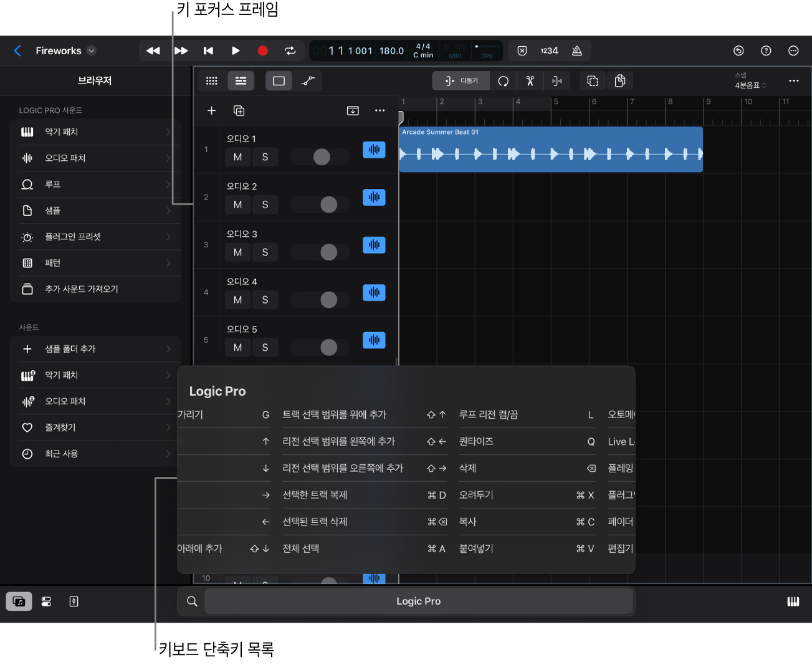
Task: Open the more options circle menu
Action: [793, 51]
